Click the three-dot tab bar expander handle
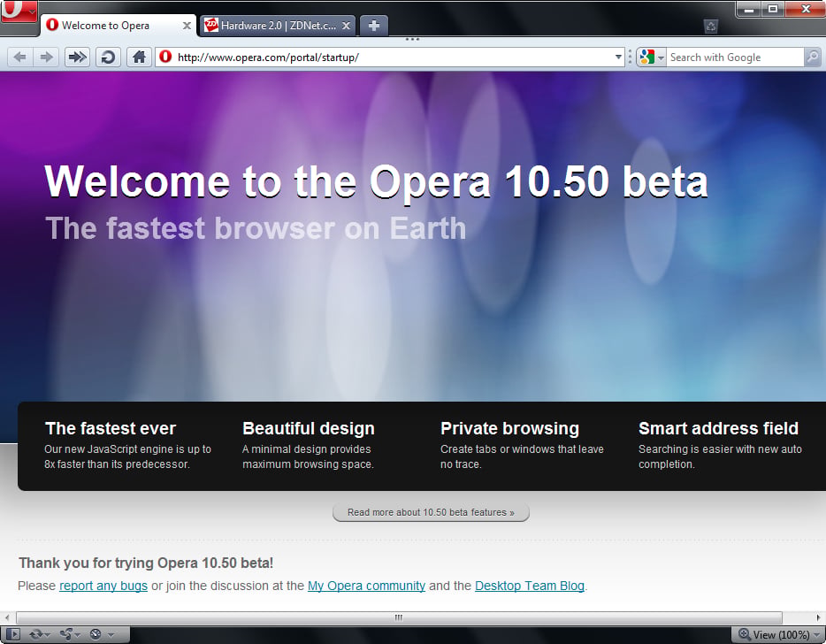Viewport: 826px width, 644px height. (x=412, y=39)
